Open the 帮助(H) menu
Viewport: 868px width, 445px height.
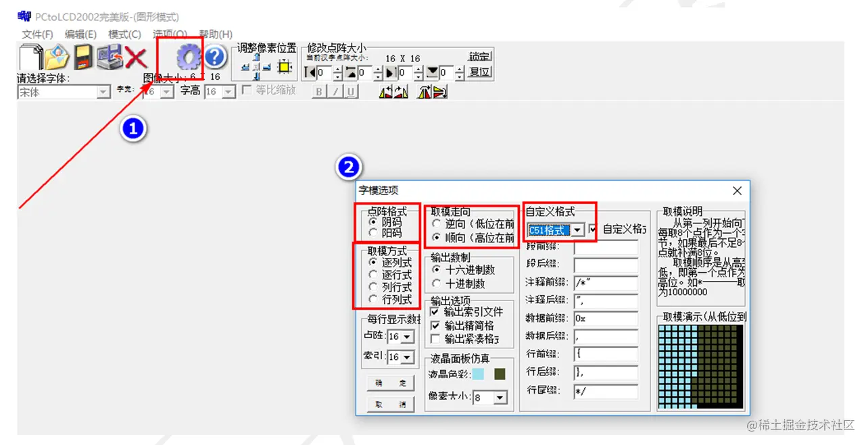coord(216,34)
